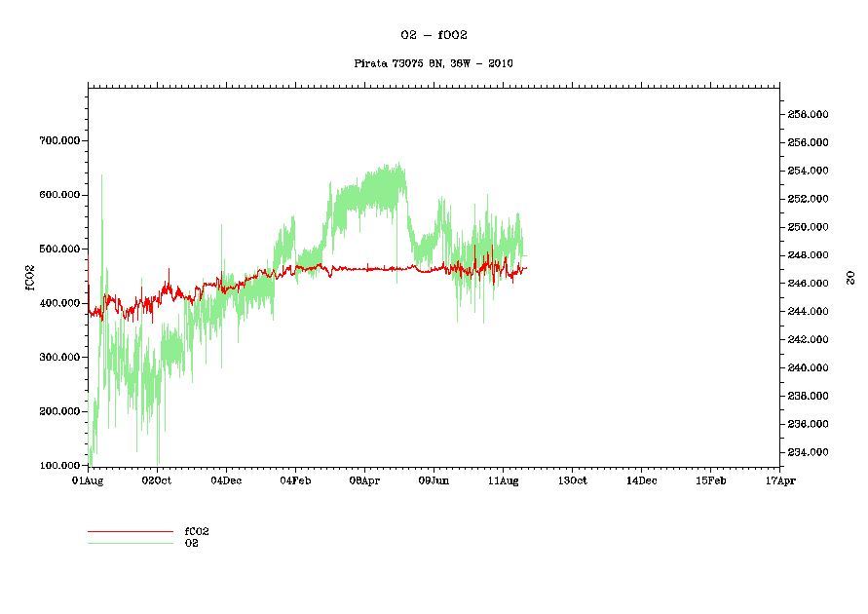Click the 234.000 right axis value
The width and height of the screenshot is (868, 614).
(808, 452)
